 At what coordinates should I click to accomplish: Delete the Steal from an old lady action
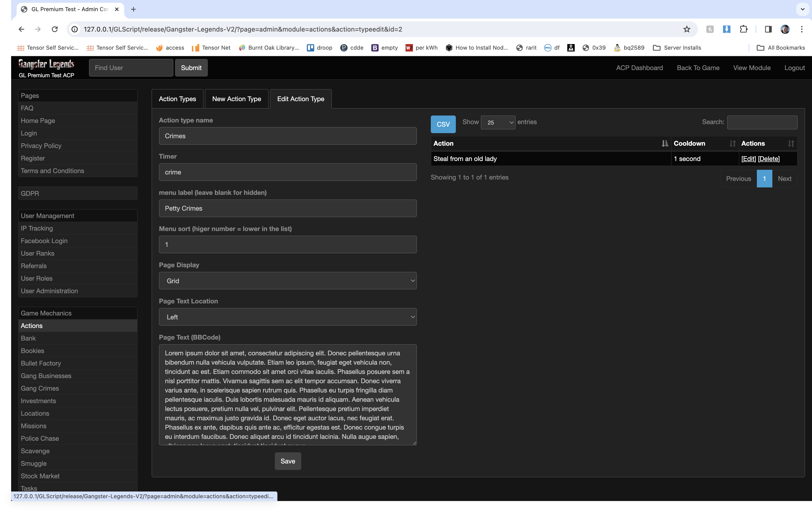(x=768, y=159)
